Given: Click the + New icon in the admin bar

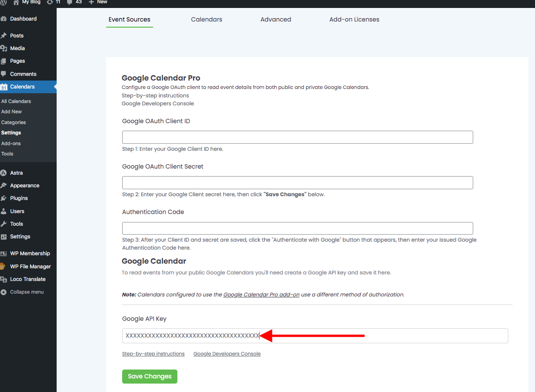Looking at the screenshot, I should (92, 3).
